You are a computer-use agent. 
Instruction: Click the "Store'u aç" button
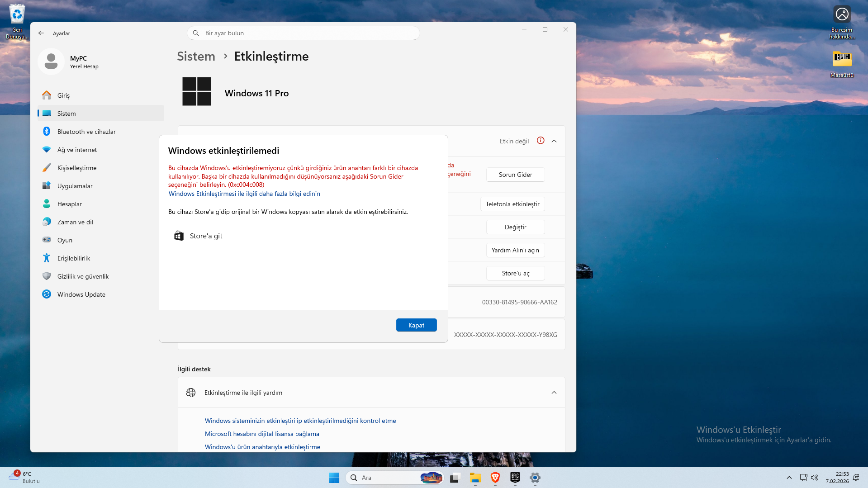point(515,273)
